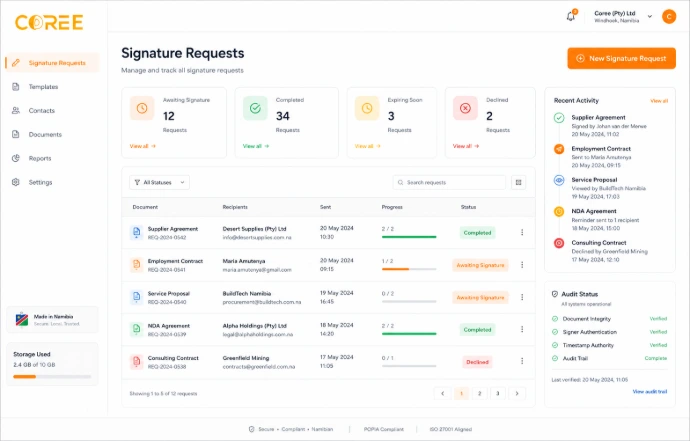690x441 pixels.
Task: Open row menu for Employment Contract
Action: (522, 265)
